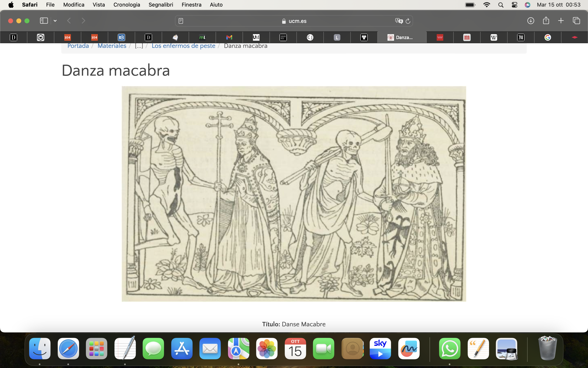The height and width of the screenshot is (368, 588).
Task: Click the 'Danza macabra' page heading
Action: point(116,70)
